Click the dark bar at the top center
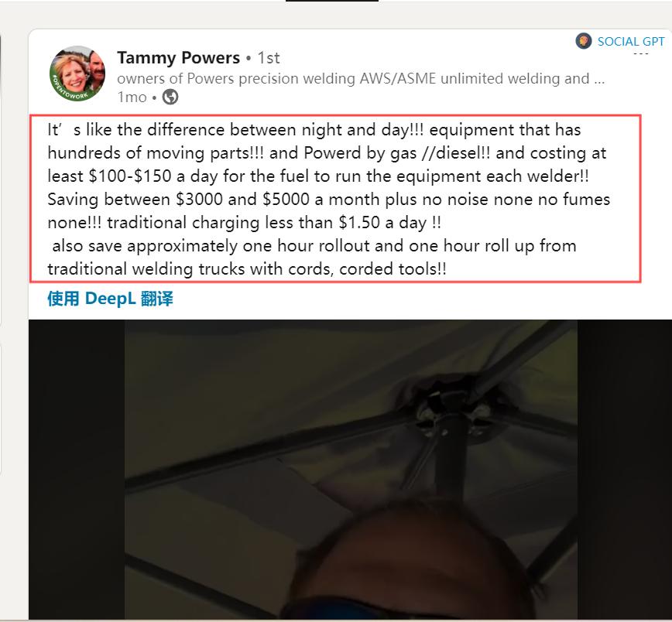 332,1
